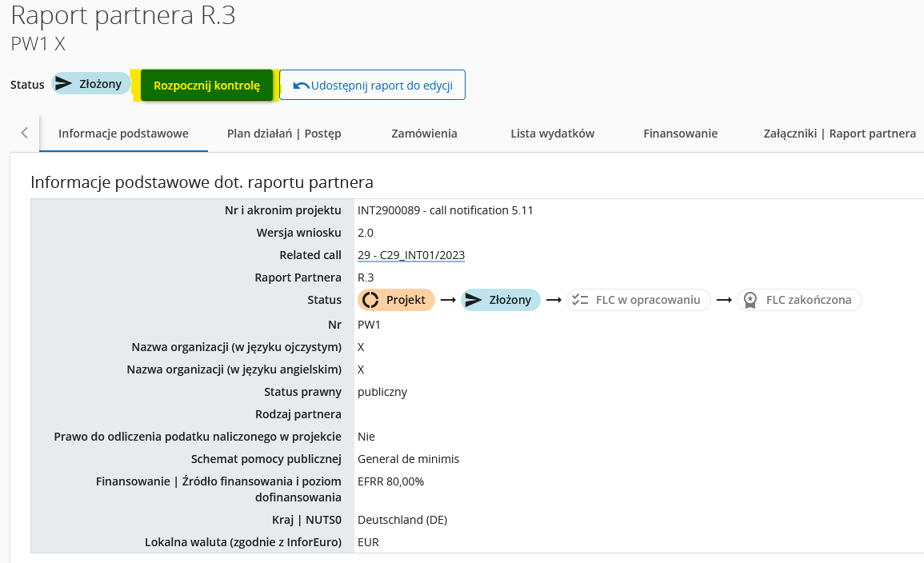This screenshot has height=563, width=924.
Task: Click the Raport partnera R.3 page heading
Action: 123,16
